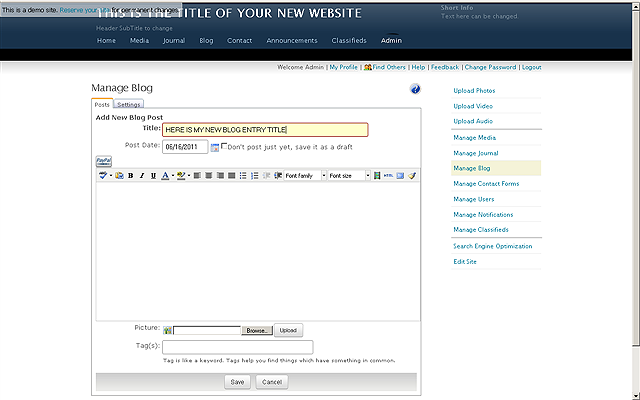Screen dimensions: 640x400
Task: Check the save as a draft checkbox
Action: pyautogui.click(x=224, y=147)
